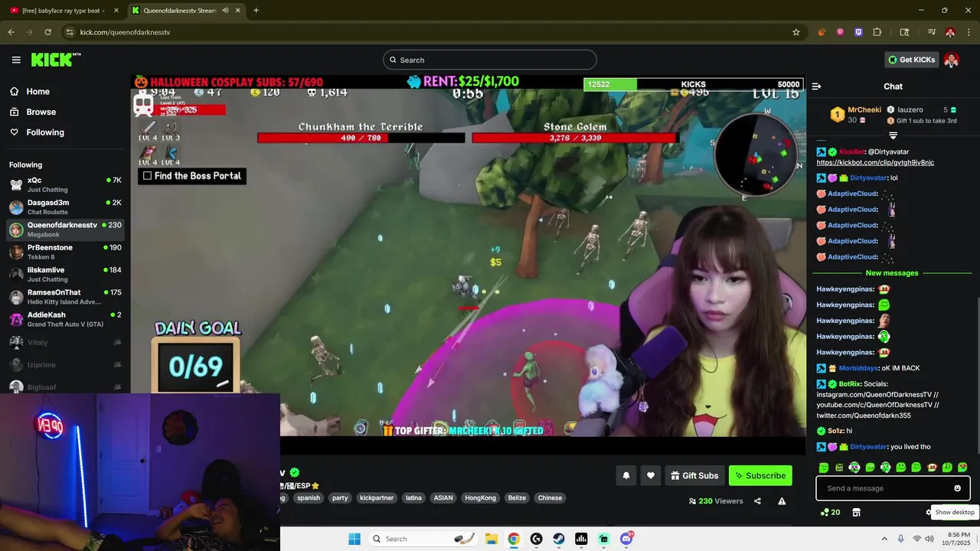Open the channel points shop icon
The height and width of the screenshot is (551, 980).
coord(856,512)
